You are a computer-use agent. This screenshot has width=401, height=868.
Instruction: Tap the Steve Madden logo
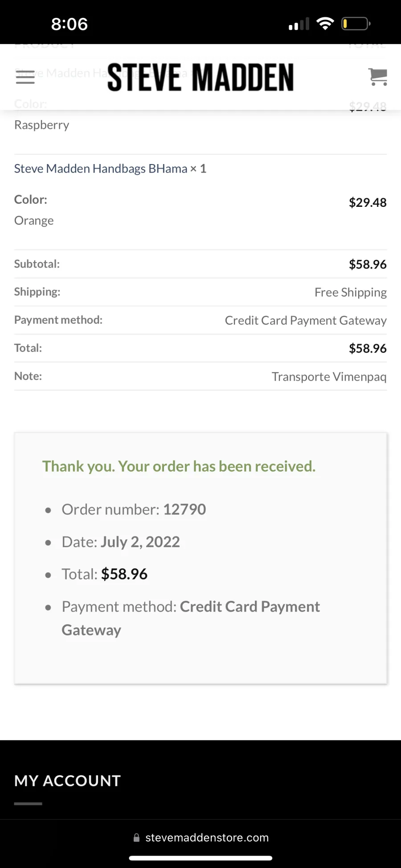pyautogui.click(x=200, y=77)
